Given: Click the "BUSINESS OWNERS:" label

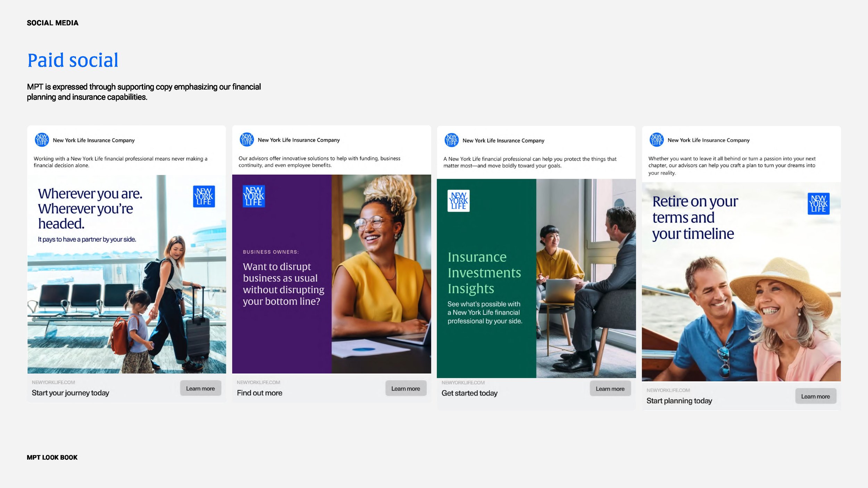Looking at the screenshot, I should tap(271, 252).
